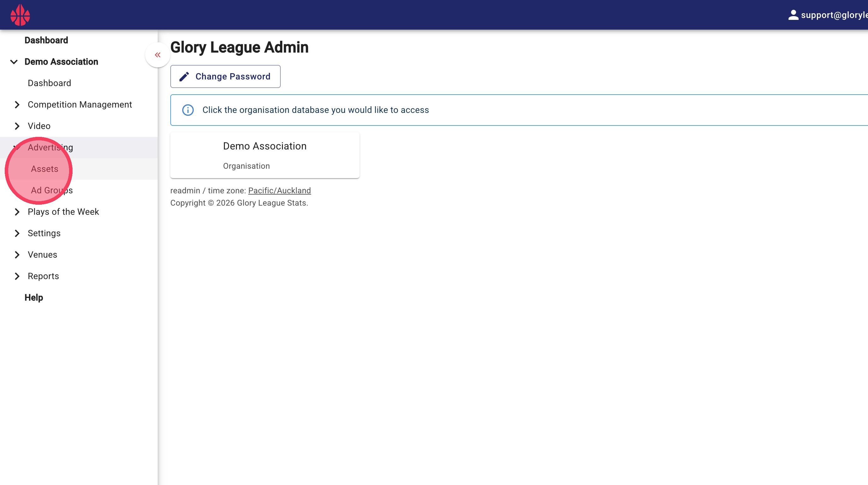
Task: Expand the Settings section chevron
Action: click(x=17, y=233)
